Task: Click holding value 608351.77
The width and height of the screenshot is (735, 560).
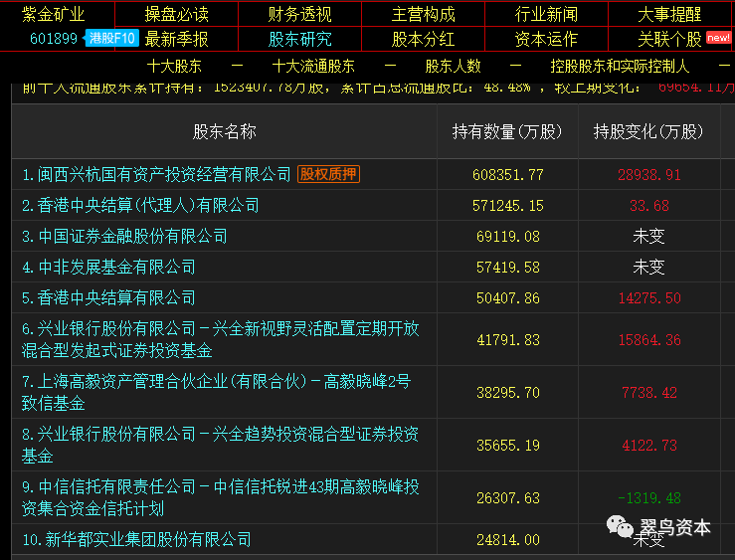Action: coord(507,175)
